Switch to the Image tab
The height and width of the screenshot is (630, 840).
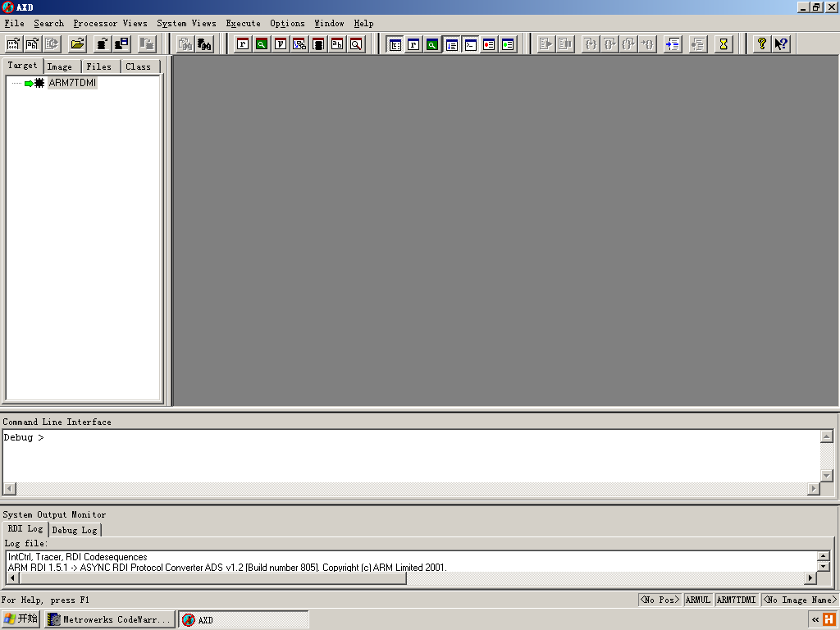[x=59, y=66]
